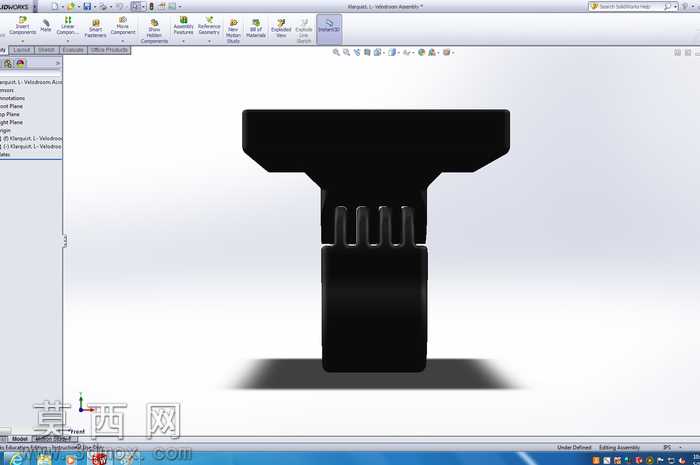Select the Mates folder in tree
Screen dimensions: 700x465
pos(5,154)
